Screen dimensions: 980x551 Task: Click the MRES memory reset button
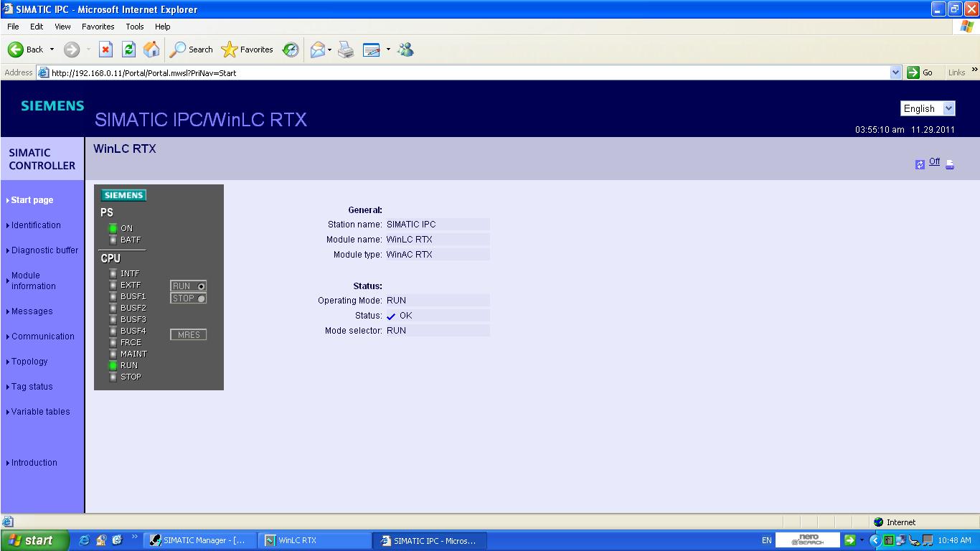click(x=188, y=335)
